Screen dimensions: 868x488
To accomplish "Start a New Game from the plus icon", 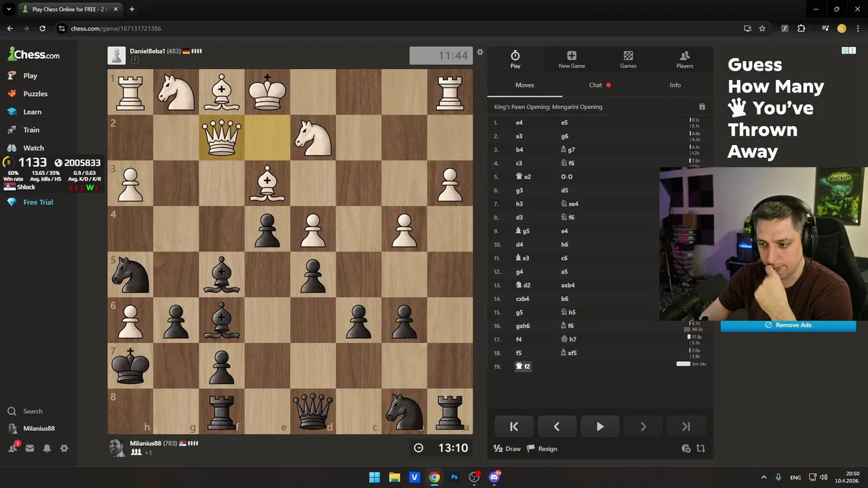I will [x=572, y=59].
